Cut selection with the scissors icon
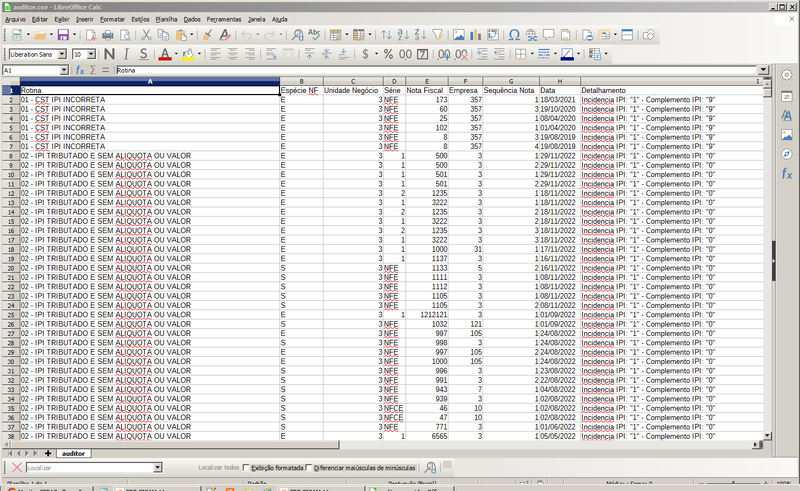 point(146,35)
